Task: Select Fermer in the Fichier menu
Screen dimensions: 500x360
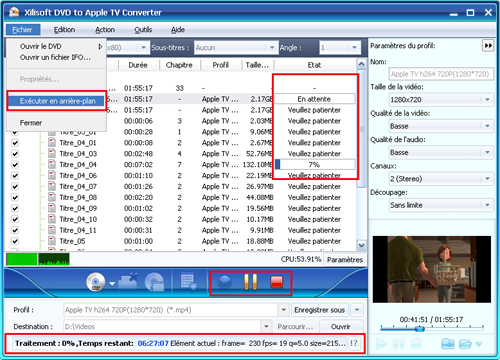Action: coord(31,123)
